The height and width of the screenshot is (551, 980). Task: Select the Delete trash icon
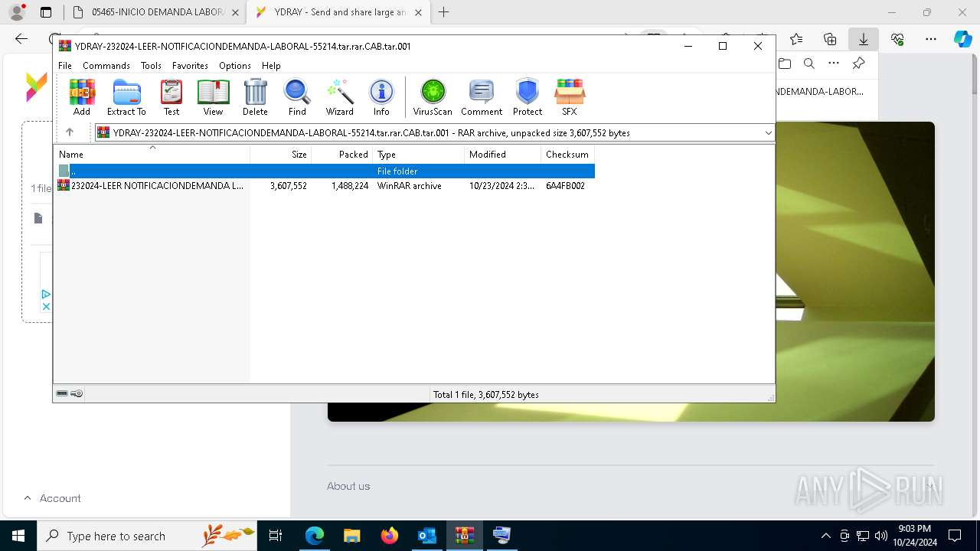click(x=255, y=97)
